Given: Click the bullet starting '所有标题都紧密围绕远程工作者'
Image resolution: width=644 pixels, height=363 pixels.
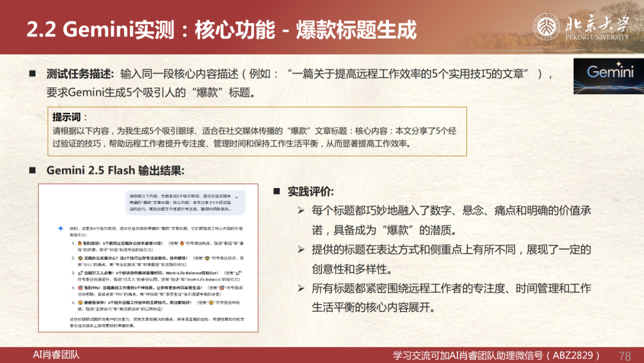Looking at the screenshot, I should point(451,298).
